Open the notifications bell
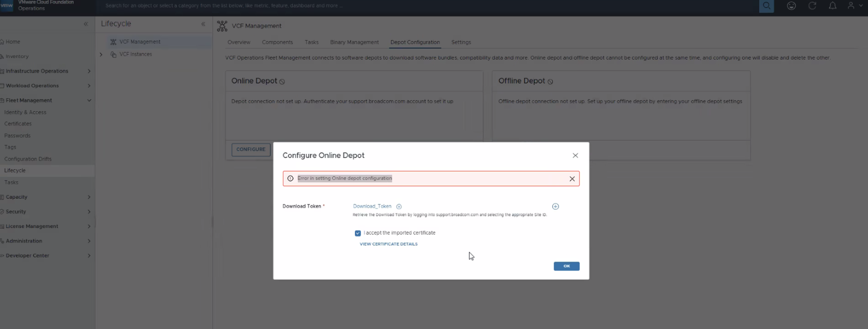The width and height of the screenshot is (868, 329). [832, 6]
